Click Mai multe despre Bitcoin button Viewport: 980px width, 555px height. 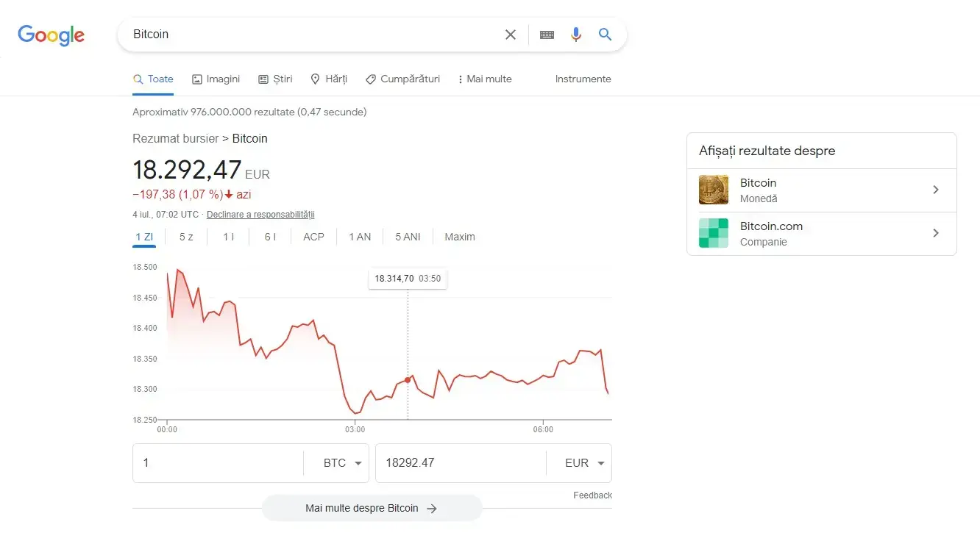[x=372, y=508]
